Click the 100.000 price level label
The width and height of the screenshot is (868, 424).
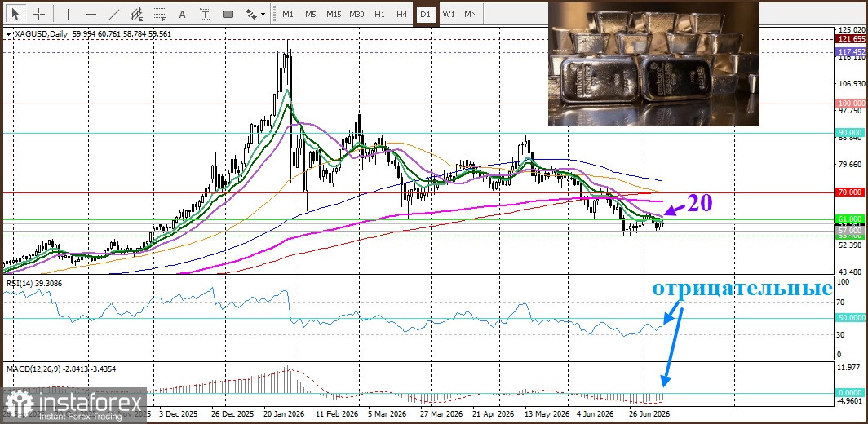[852, 104]
